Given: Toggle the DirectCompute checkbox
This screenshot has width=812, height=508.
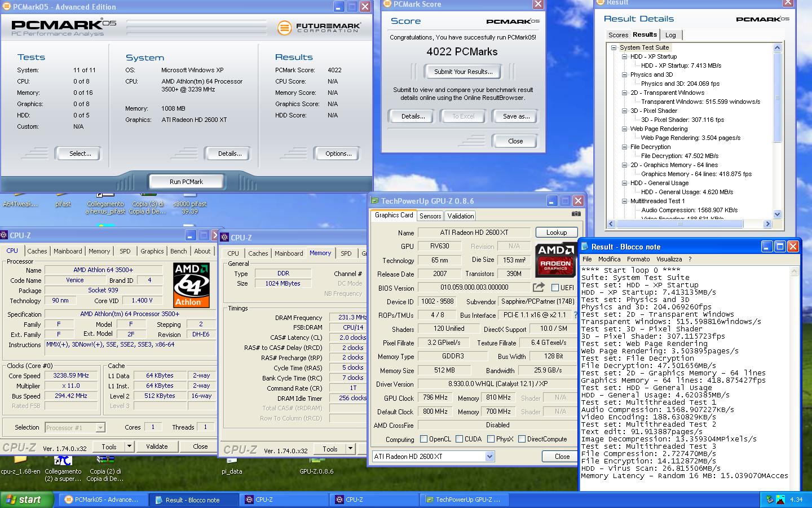Looking at the screenshot, I should 522,439.
